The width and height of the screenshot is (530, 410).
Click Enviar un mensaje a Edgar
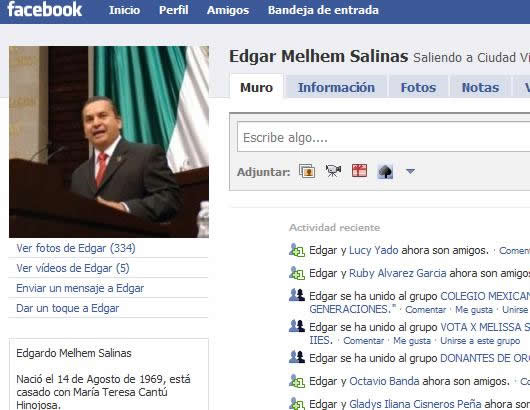[x=80, y=288]
